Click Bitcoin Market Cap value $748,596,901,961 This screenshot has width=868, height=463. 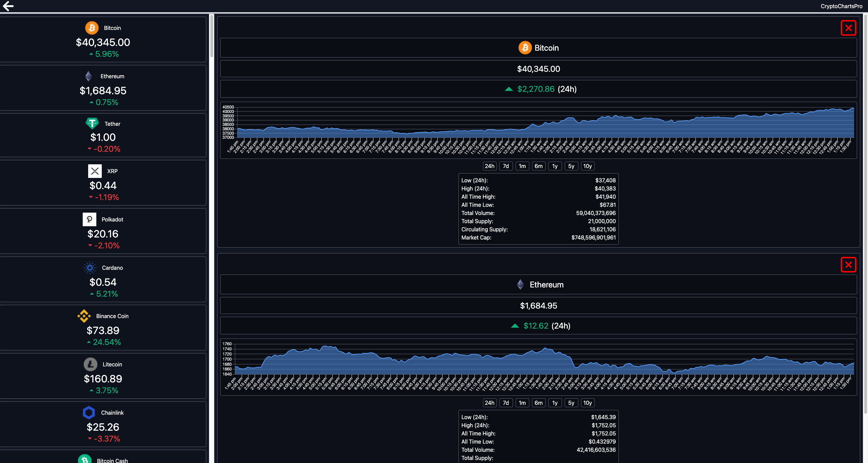coord(593,237)
